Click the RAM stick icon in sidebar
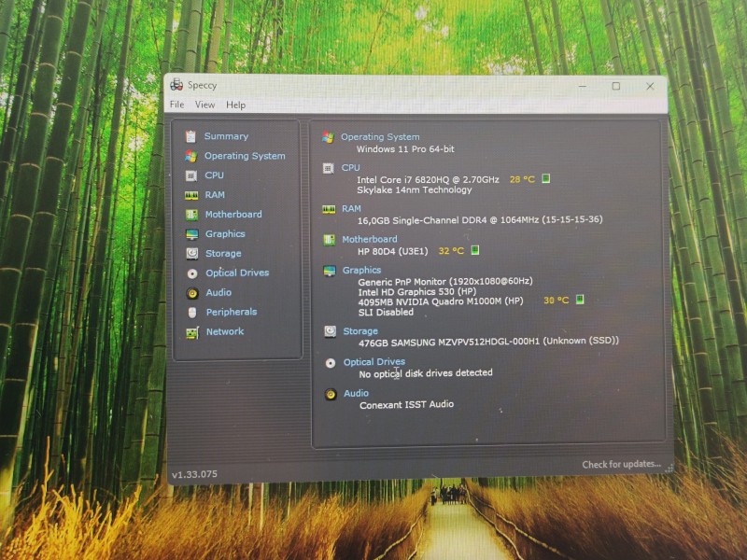The image size is (747, 560). coord(191,195)
